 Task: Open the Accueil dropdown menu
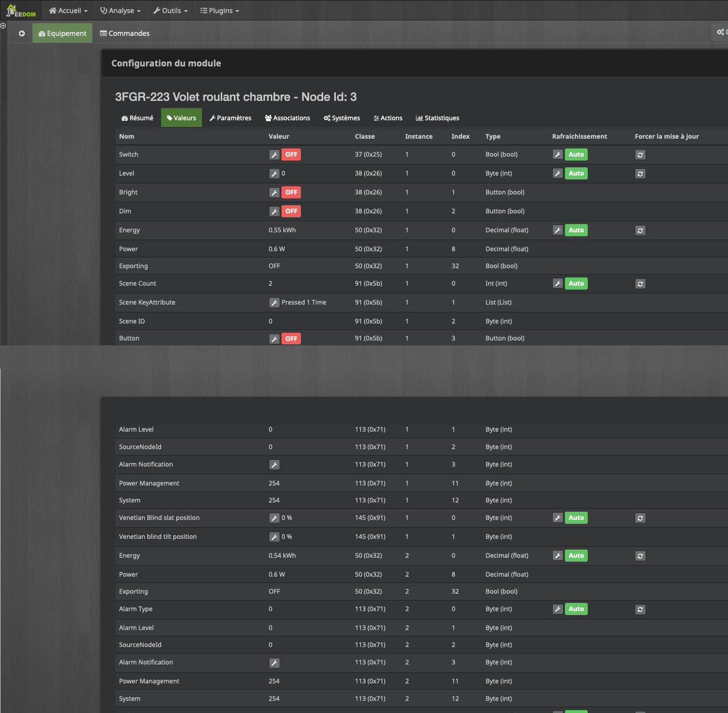click(68, 10)
